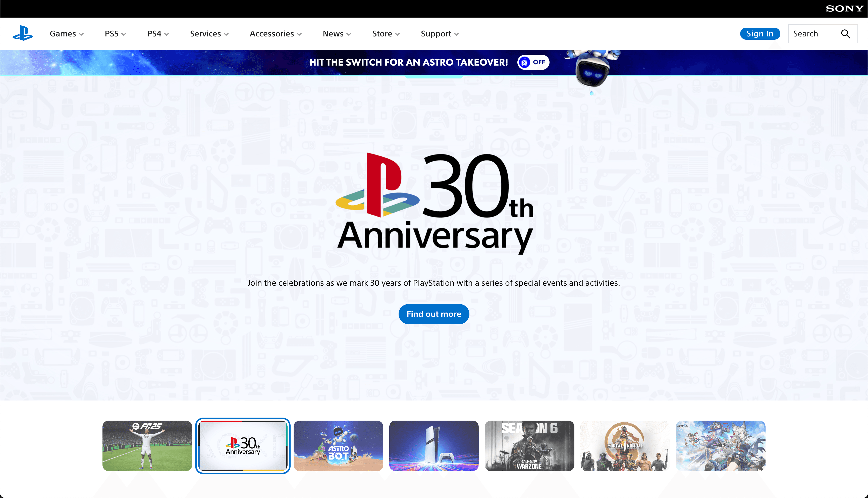The height and width of the screenshot is (498, 868).
Task: Click the Find out more button
Action: pos(433,314)
